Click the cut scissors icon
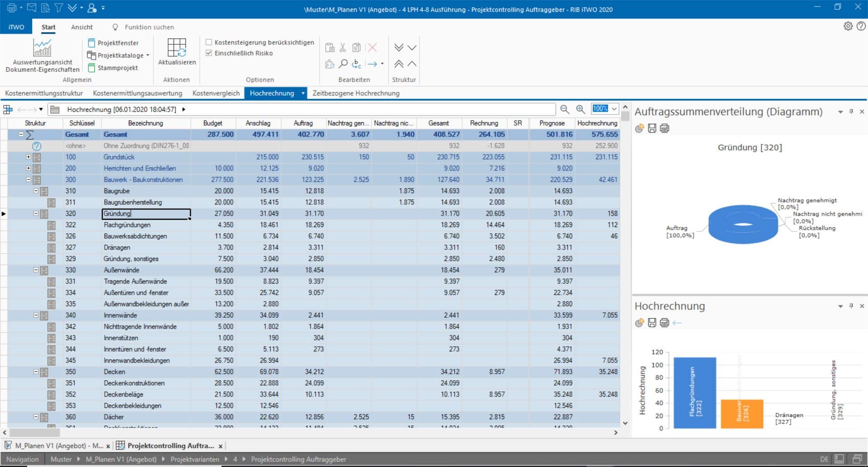The image size is (868, 467). coord(343,47)
